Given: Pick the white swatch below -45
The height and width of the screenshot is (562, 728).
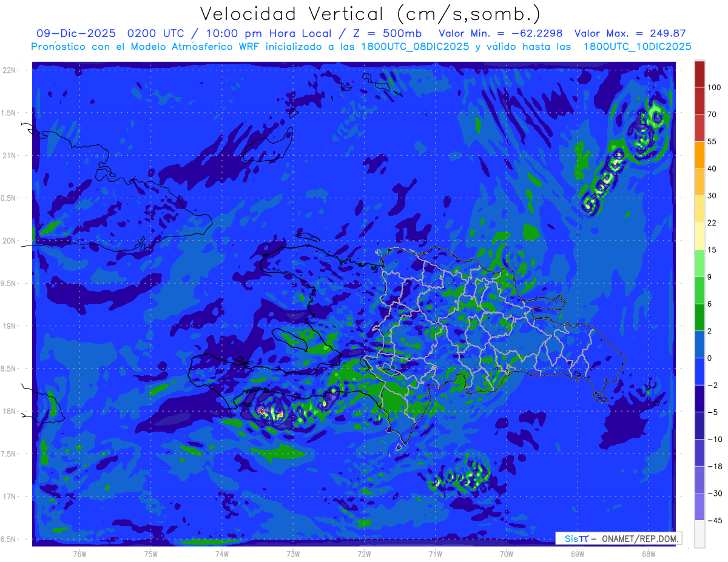Looking at the screenshot, I should tap(699, 534).
